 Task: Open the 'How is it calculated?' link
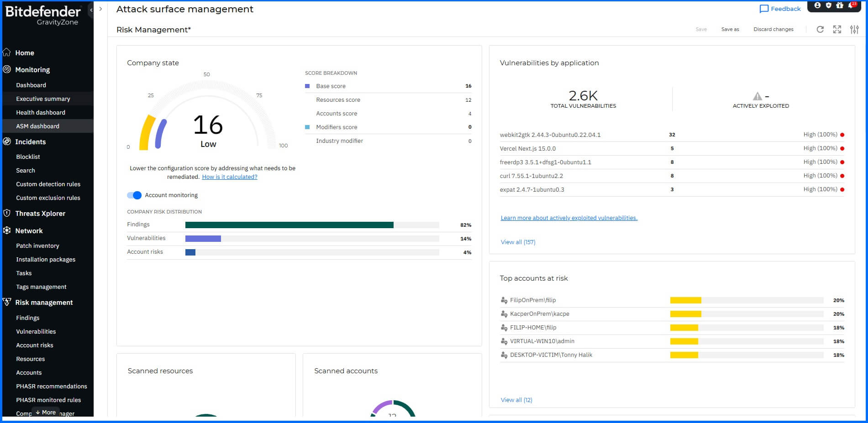pos(230,177)
